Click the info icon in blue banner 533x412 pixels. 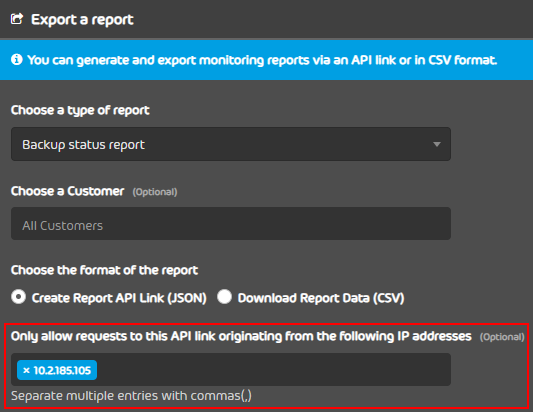16,59
